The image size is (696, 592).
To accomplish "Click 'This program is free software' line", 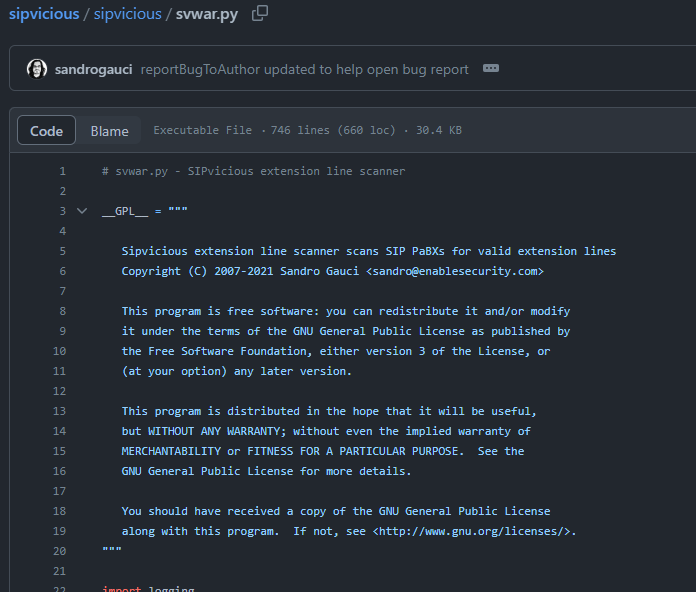I will [346, 311].
